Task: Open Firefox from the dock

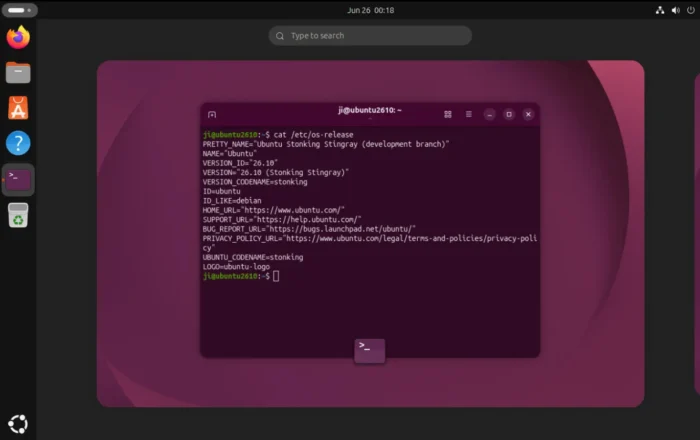Action: 18,37
